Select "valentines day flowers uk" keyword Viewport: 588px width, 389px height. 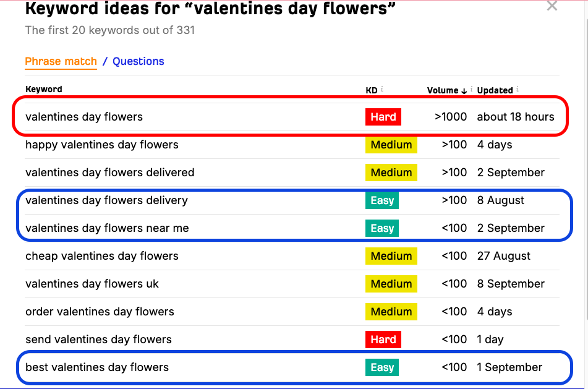[92, 284]
